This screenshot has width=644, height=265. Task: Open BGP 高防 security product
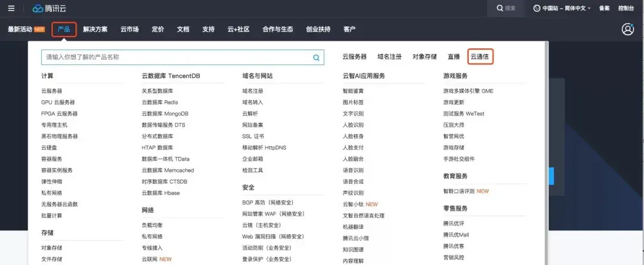coord(268,202)
